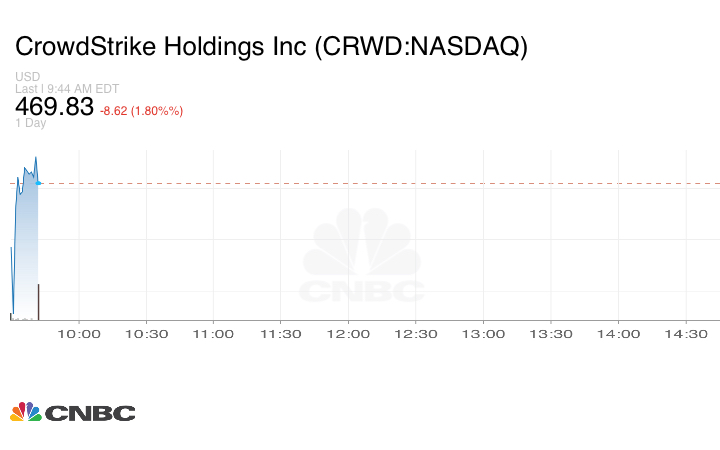Viewport: 720px width, 450px height.
Task: Click the red -8.62 (1.80%) change text
Action: [141, 111]
